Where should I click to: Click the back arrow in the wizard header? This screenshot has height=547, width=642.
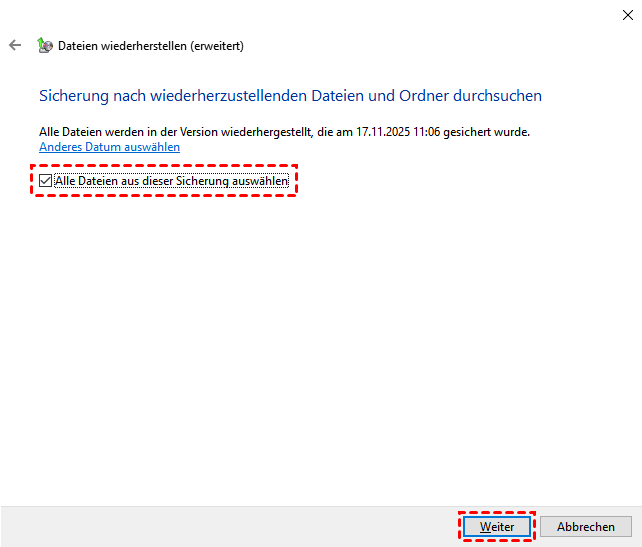tap(15, 45)
